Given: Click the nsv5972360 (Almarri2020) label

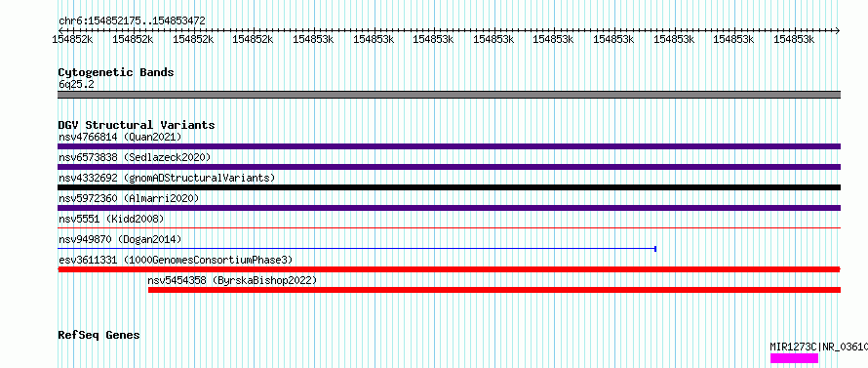Looking at the screenshot, I should [129, 198].
